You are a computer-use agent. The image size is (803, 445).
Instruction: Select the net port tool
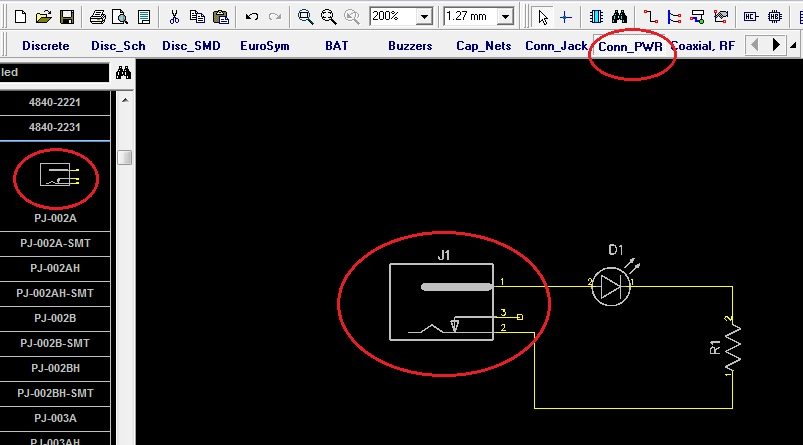pos(721,17)
